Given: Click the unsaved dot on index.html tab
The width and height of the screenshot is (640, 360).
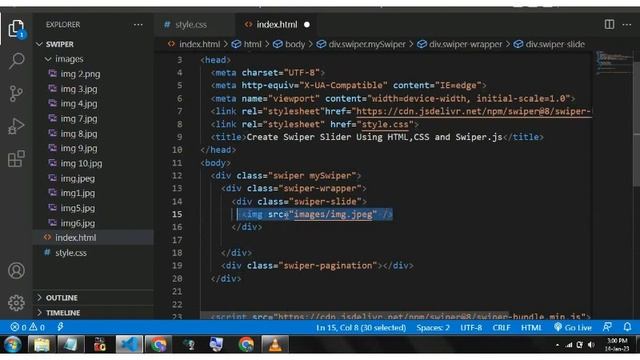Looking at the screenshot, I should tap(307, 24).
